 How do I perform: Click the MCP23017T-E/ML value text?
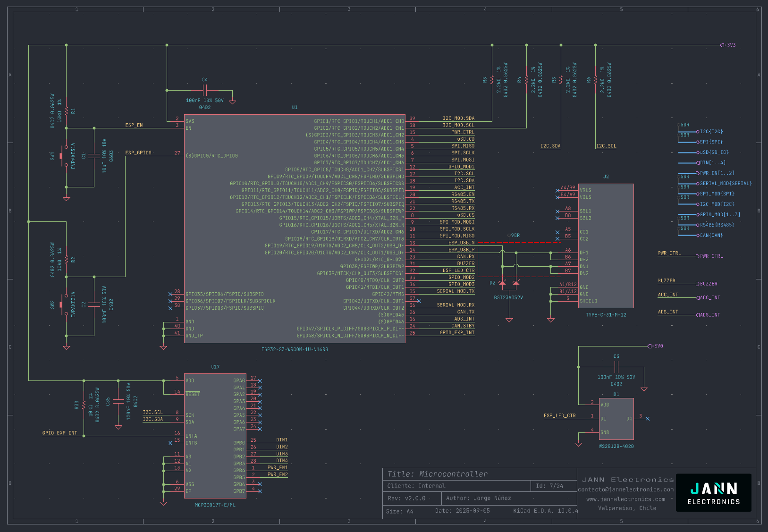click(x=215, y=505)
